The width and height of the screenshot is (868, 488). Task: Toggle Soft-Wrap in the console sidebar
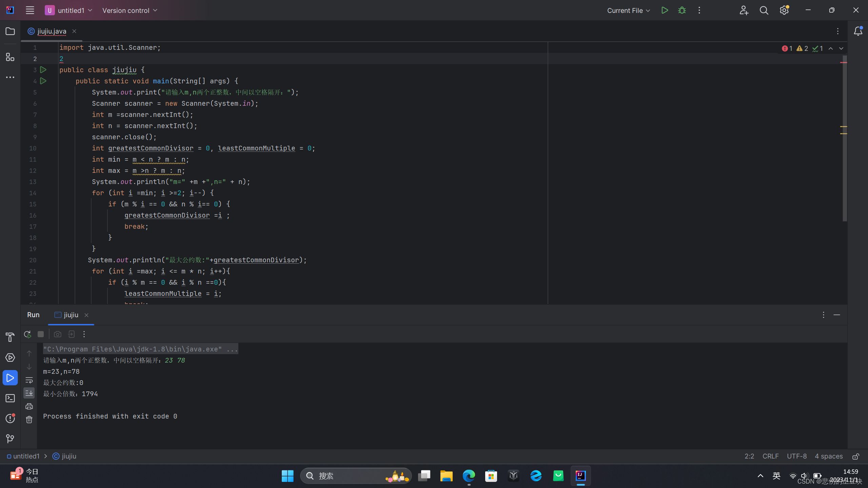(29, 380)
